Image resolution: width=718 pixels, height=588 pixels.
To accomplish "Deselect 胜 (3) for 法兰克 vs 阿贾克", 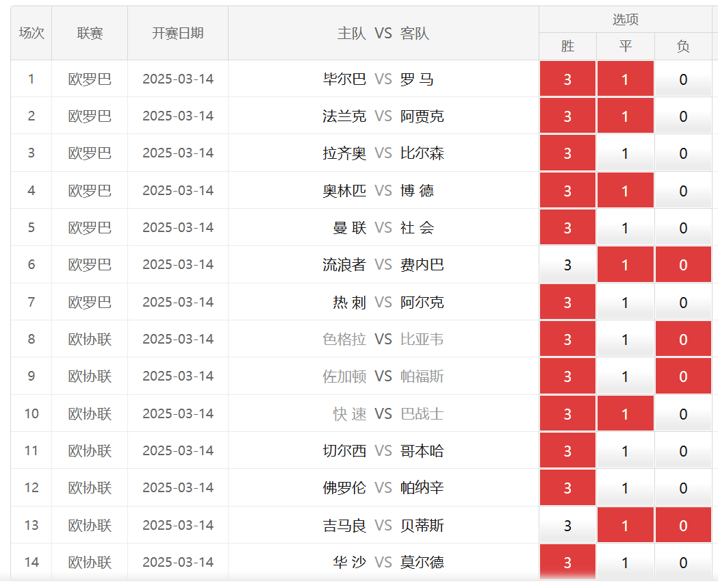I will (567, 116).
